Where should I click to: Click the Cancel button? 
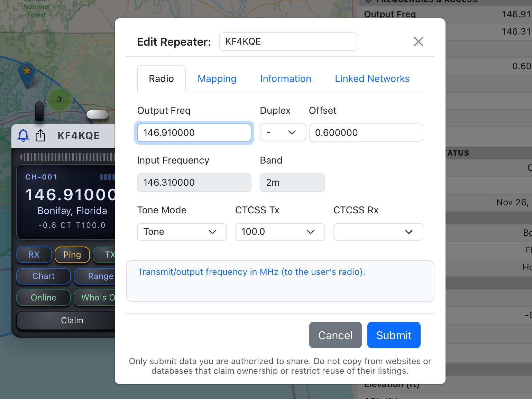335,335
